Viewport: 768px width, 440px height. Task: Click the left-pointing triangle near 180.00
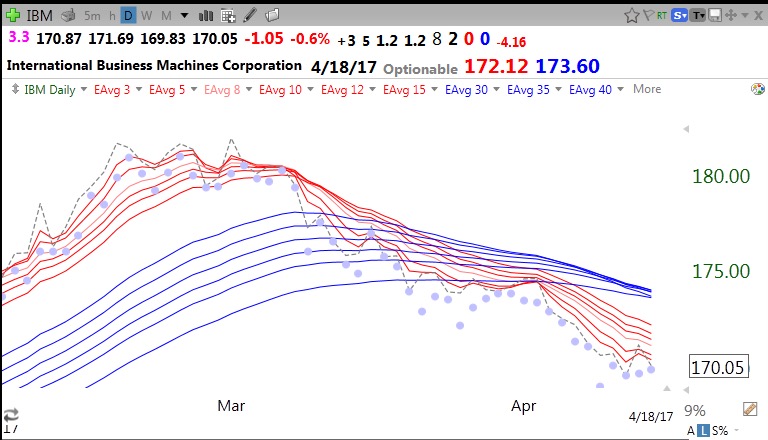pyautogui.click(x=686, y=129)
